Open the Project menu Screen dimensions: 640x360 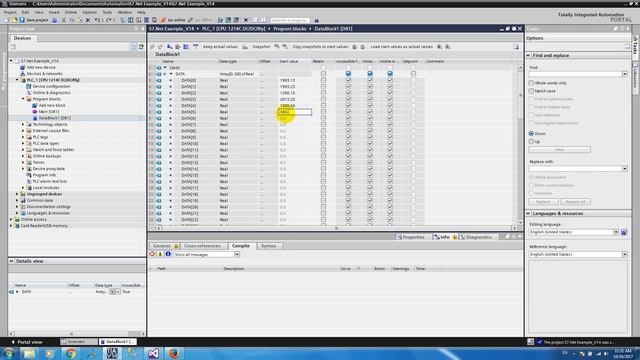10,12
